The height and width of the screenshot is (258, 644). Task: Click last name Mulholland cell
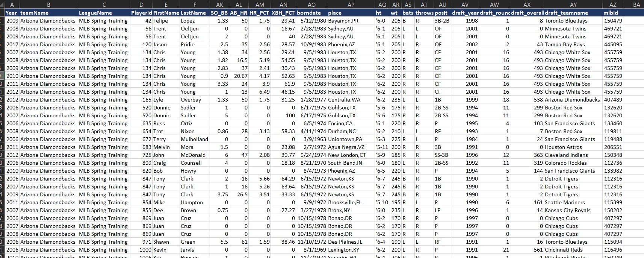[x=194, y=139]
